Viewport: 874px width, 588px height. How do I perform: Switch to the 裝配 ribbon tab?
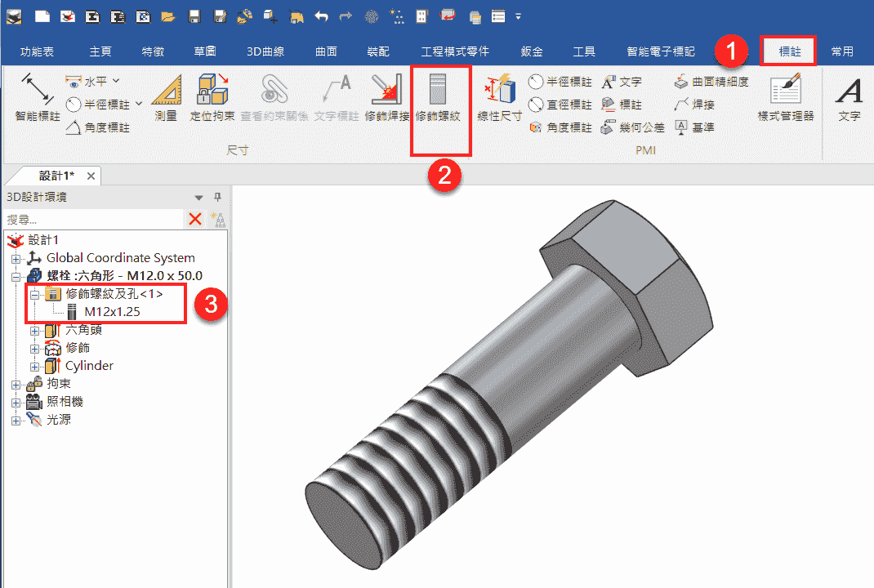[378, 51]
